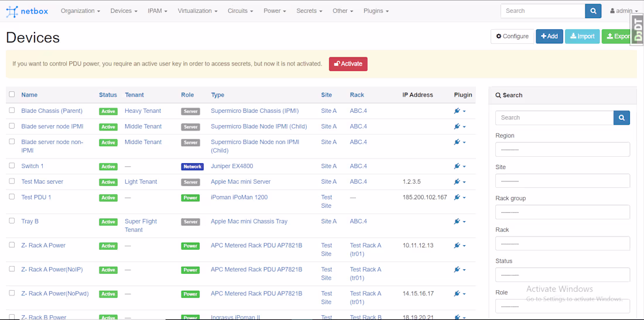The image size is (644, 320).
Task: Open Juniper EX4800 device type link
Action: 232,166
